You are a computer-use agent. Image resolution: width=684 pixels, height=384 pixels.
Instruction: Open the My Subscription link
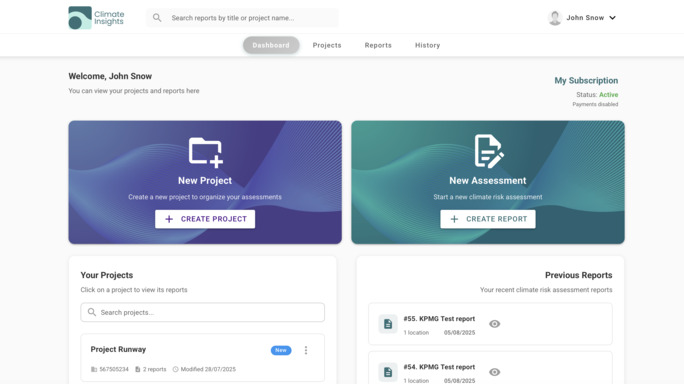tap(586, 80)
